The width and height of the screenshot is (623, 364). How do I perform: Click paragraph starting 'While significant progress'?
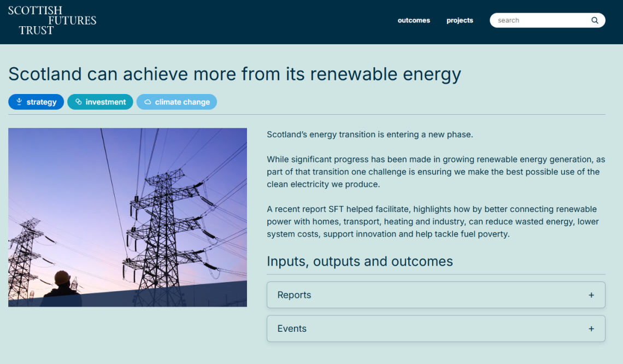point(436,172)
